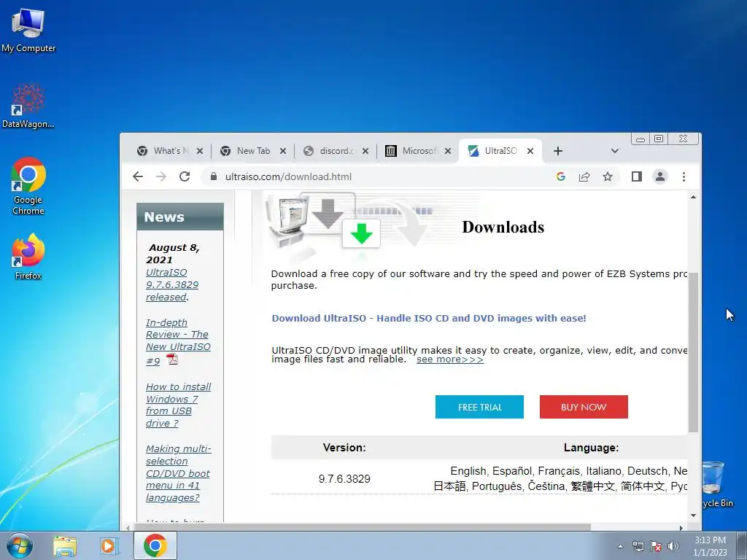Image resolution: width=747 pixels, height=560 pixels.
Task: Close the Microsoft tab
Action: tap(448, 151)
